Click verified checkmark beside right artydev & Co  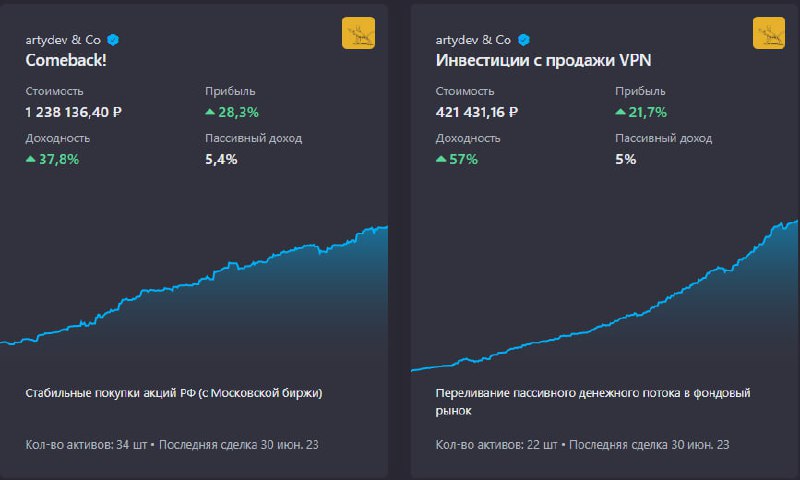[524, 40]
